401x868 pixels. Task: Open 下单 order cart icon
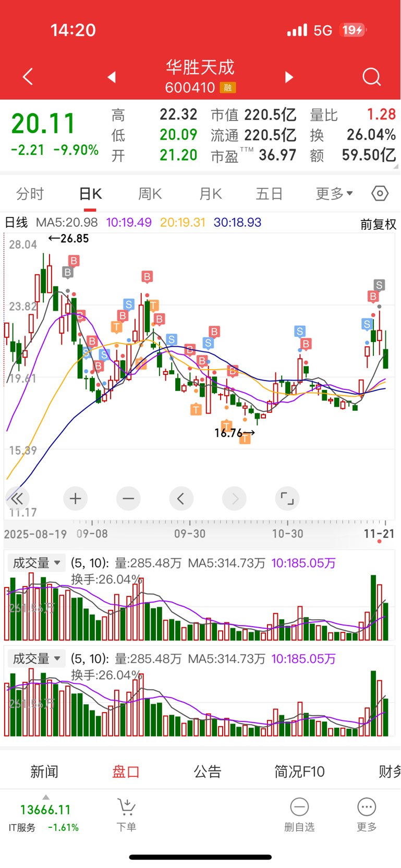(126, 808)
